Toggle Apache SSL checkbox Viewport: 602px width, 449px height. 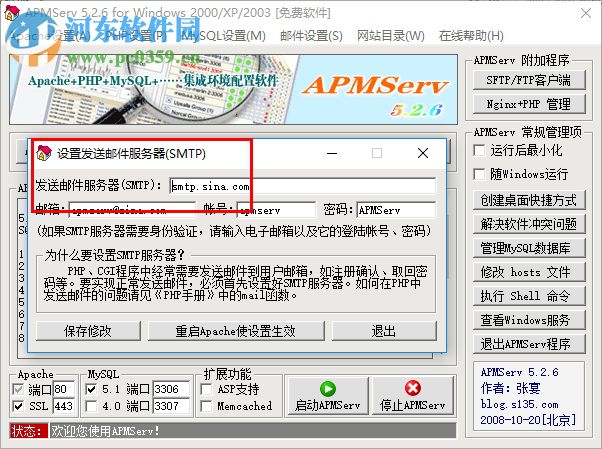click(x=18, y=406)
